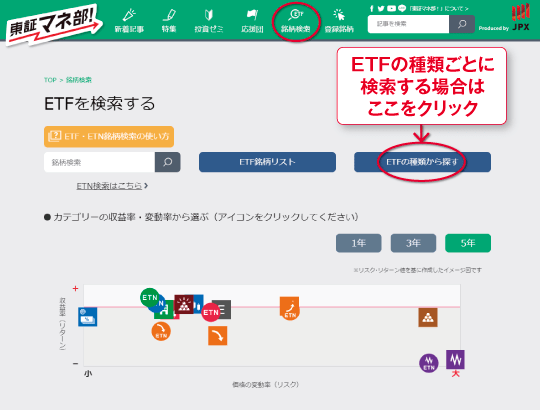Open 登録銘柄 in the top navigation
540x410 pixels.
tap(339, 21)
